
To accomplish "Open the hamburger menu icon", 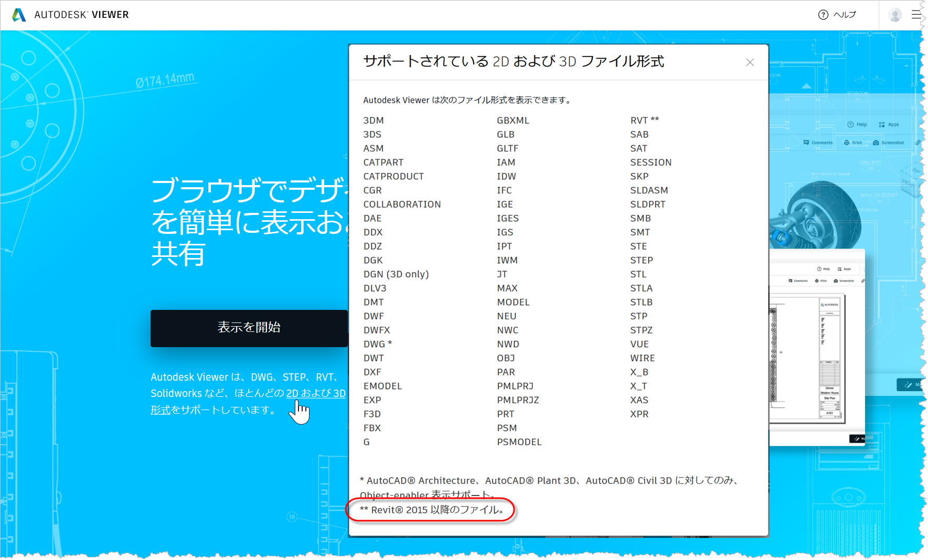I will tap(916, 15).
